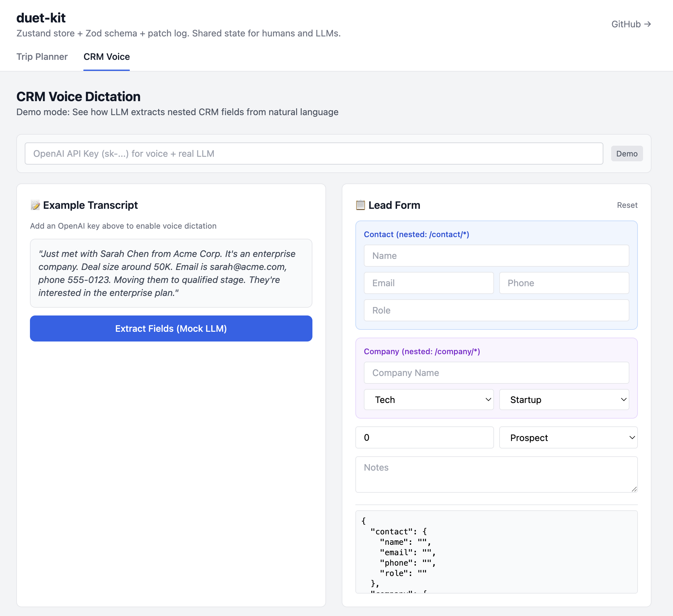
Task: Open the stage dropdown showing Prospect
Action: click(x=568, y=437)
